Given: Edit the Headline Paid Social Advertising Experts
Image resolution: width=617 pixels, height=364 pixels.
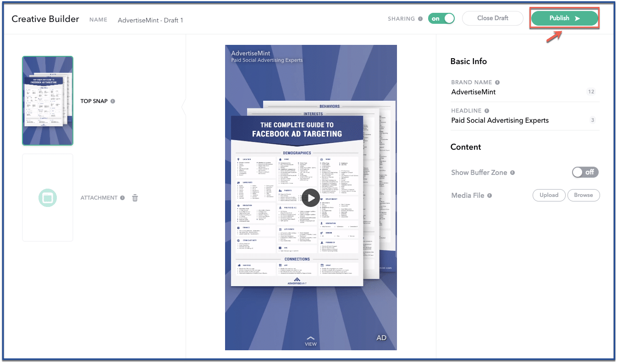Looking at the screenshot, I should [x=525, y=120].
